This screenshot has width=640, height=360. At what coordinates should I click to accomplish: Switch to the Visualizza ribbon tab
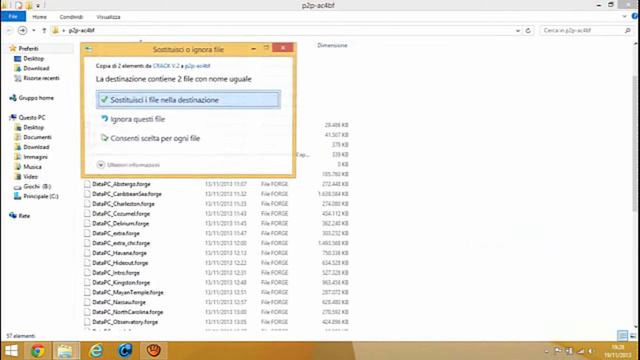108,17
